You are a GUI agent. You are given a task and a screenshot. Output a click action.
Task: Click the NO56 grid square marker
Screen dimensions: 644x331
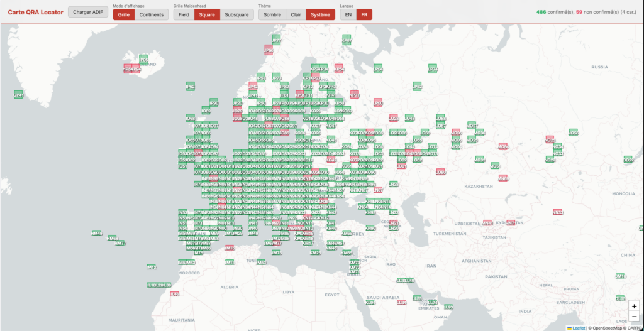tap(573, 133)
